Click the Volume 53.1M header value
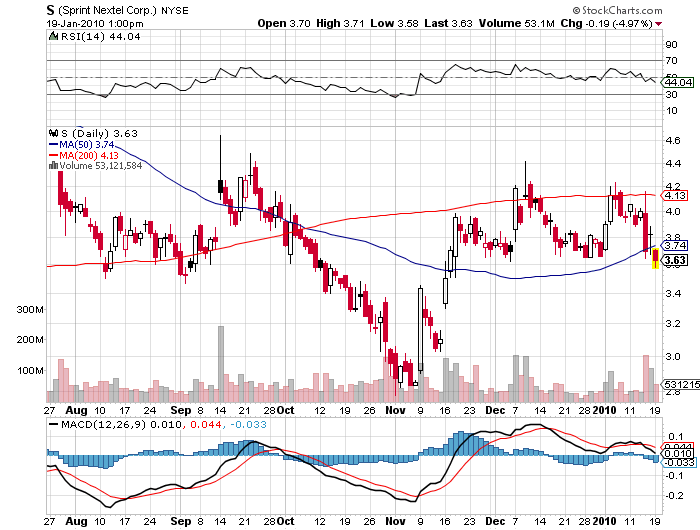Image resolution: width=700 pixels, height=530 pixels. tap(517, 23)
